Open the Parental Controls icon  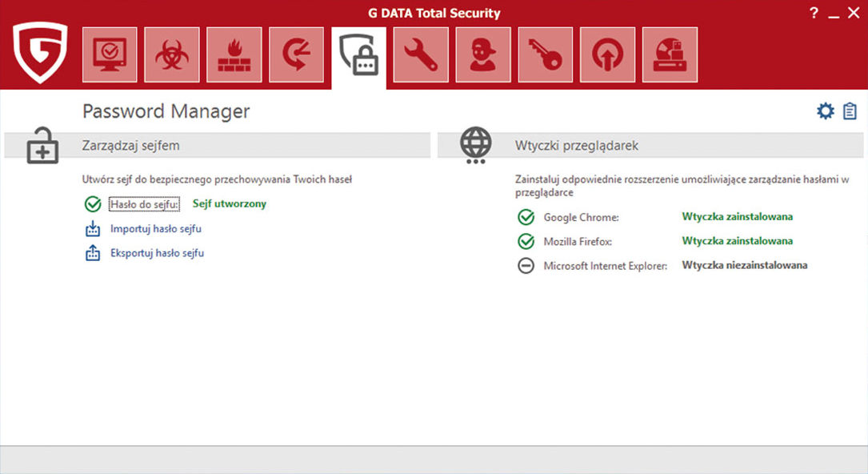point(483,54)
